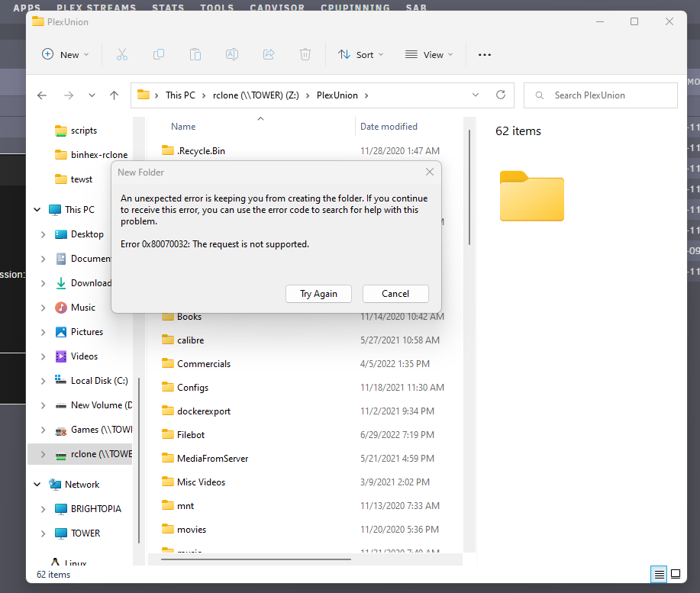Viewport: 700px width, 593px height.
Task: Open recent locations dropdown arrow
Action: [92, 95]
